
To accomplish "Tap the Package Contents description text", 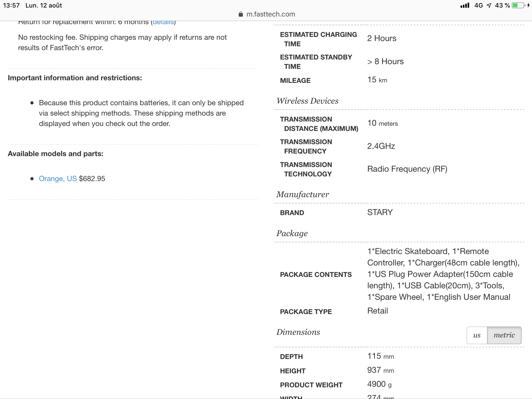I will (443, 274).
